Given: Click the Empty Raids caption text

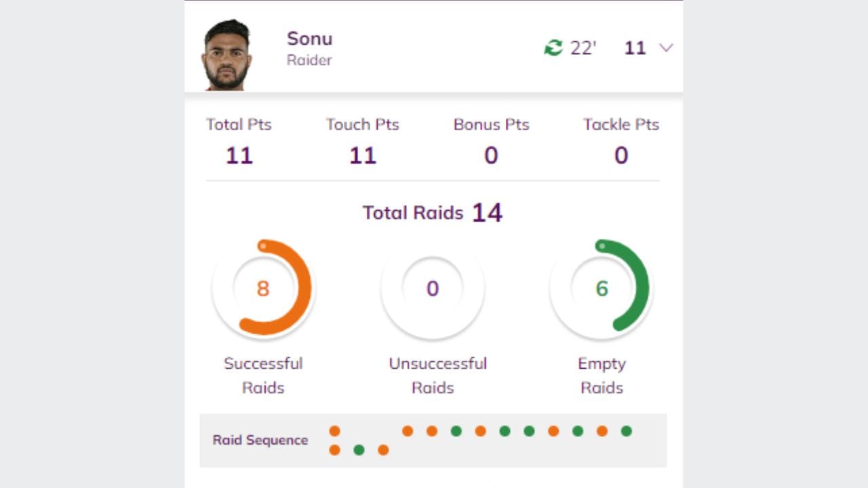Looking at the screenshot, I should (x=601, y=375).
